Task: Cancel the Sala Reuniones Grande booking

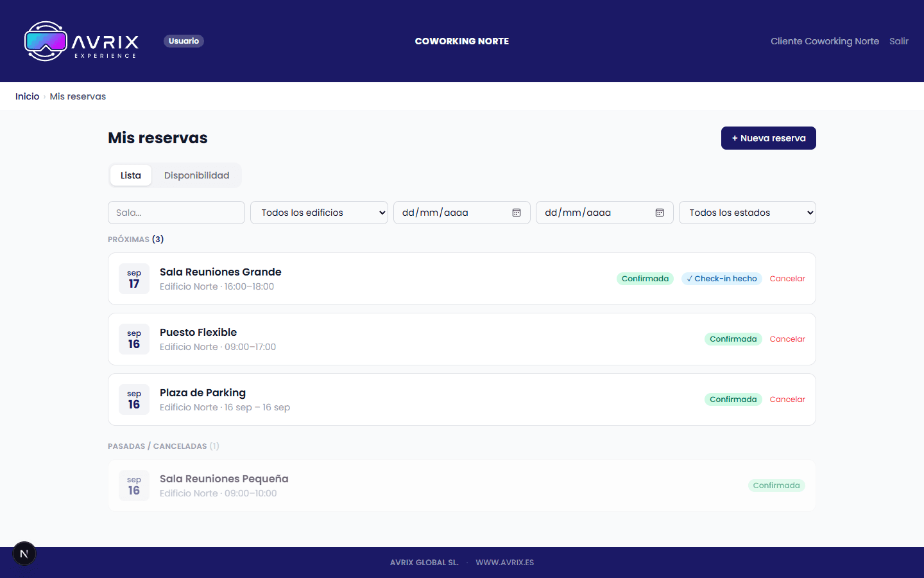Action: click(787, 279)
